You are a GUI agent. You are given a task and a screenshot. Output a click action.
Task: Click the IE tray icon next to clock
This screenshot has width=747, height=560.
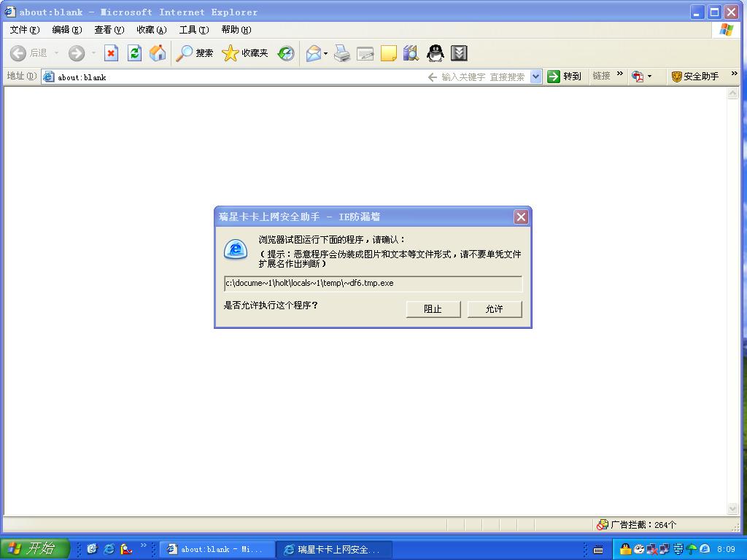[x=705, y=549]
